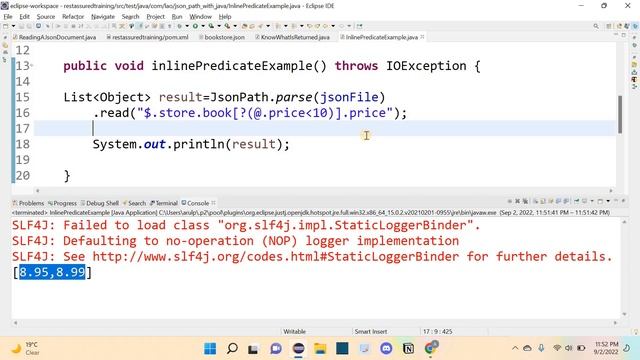Click the green Run button in toolbar
The image size is (640, 360).
point(195,26)
